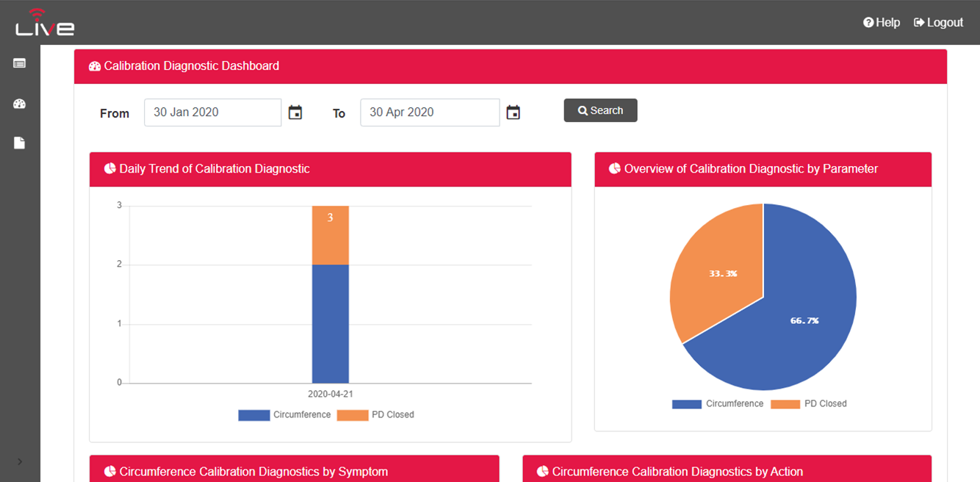Open the To date calendar picker

click(514, 112)
